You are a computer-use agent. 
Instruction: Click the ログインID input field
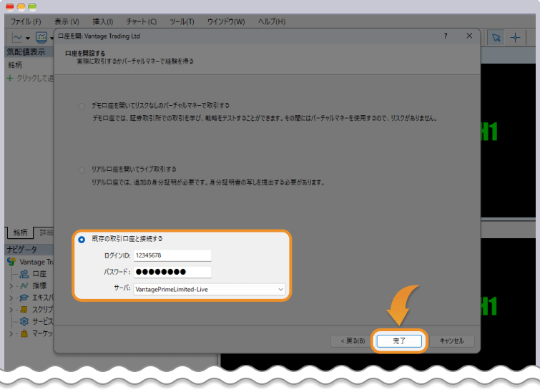(172, 255)
